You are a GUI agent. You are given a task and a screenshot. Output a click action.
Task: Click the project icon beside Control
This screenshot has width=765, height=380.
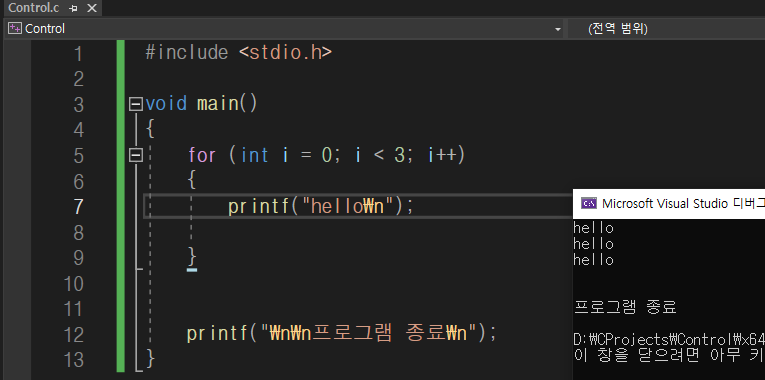point(14,29)
